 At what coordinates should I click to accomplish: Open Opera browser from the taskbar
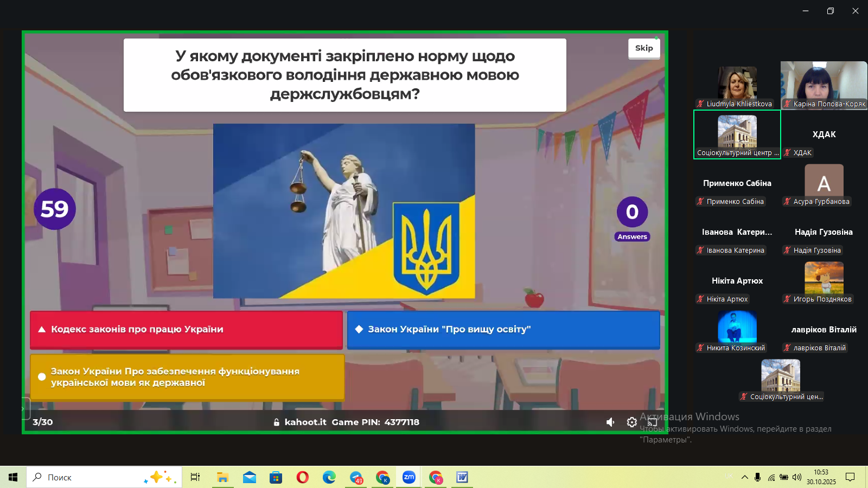click(302, 477)
